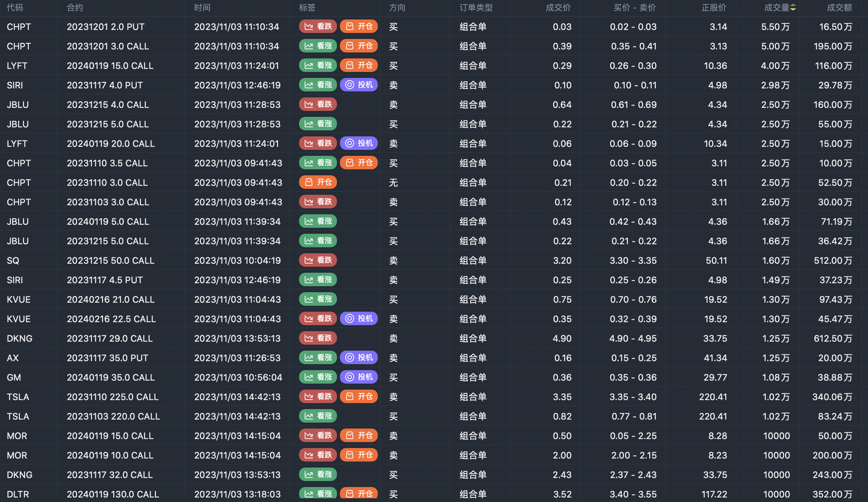The image size is (868, 502).
Task: Click trade price 4.90 for DKNG
Action: point(562,338)
